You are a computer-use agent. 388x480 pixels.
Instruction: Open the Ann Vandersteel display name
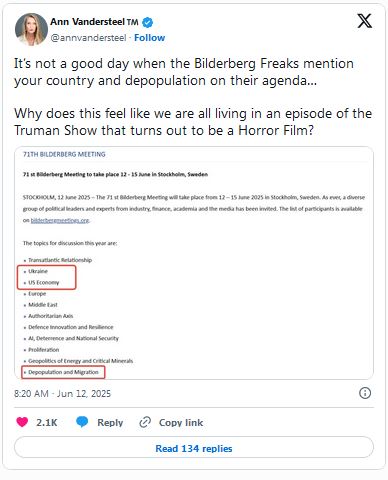94,22
